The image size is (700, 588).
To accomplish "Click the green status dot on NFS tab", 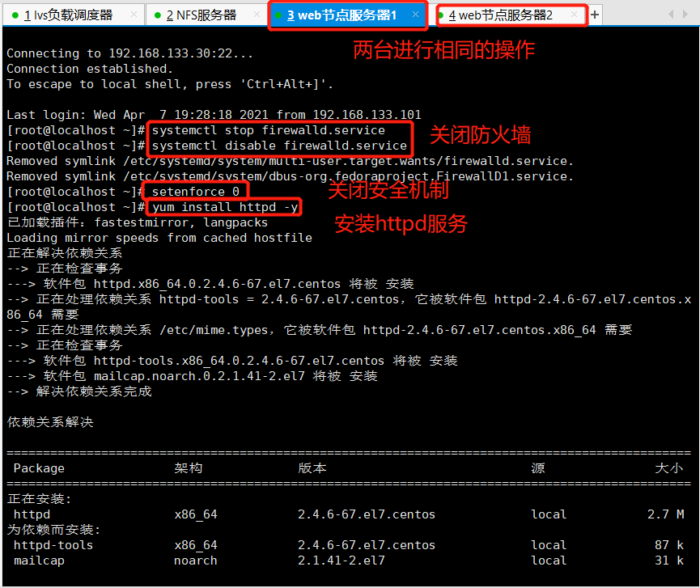I will click(157, 15).
